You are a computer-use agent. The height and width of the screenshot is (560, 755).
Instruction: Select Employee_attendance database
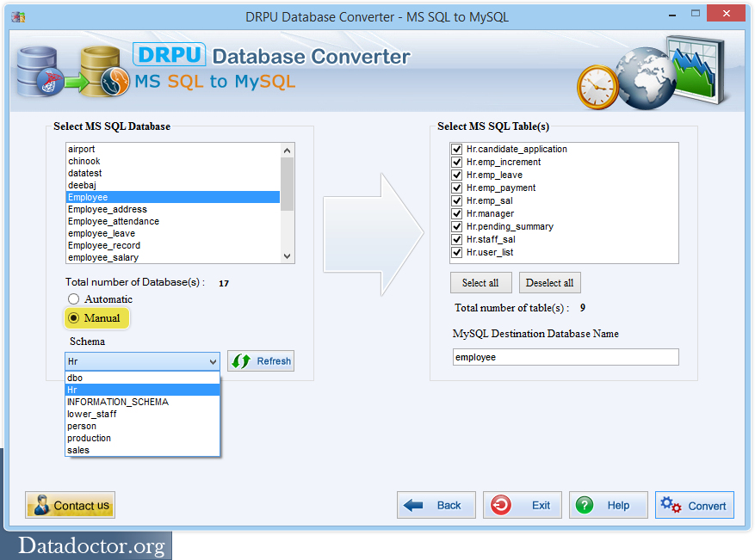pos(173,221)
